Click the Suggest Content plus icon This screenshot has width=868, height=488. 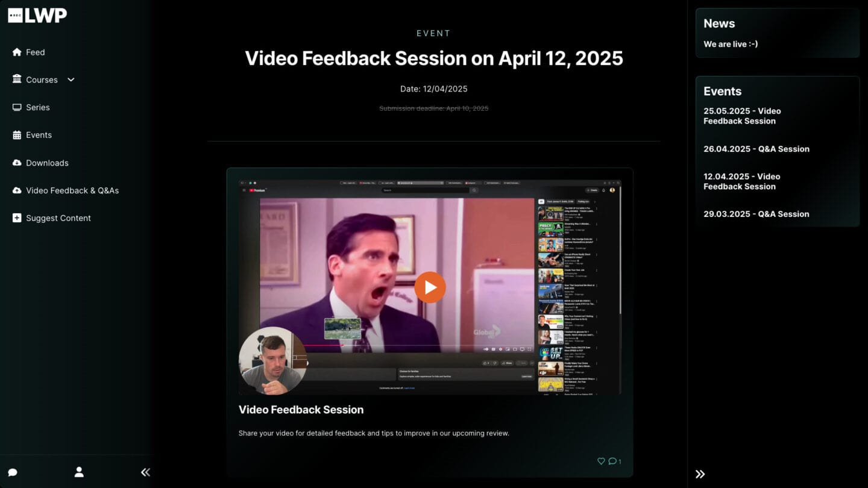(17, 218)
